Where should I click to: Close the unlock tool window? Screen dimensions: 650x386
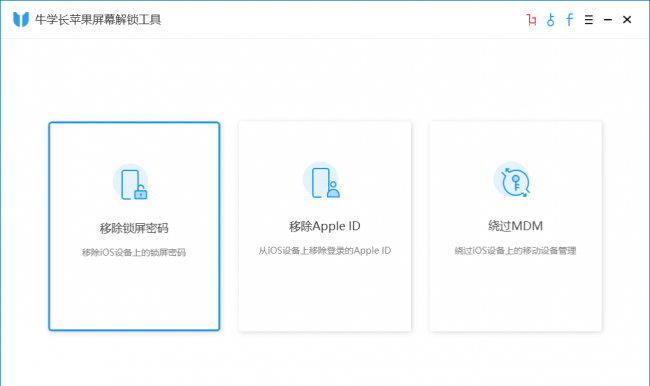[x=627, y=19]
